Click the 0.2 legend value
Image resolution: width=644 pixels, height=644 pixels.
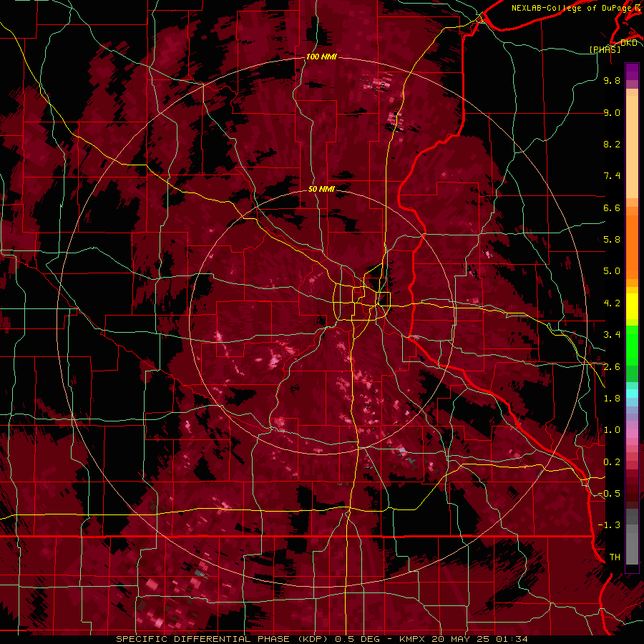(612, 462)
